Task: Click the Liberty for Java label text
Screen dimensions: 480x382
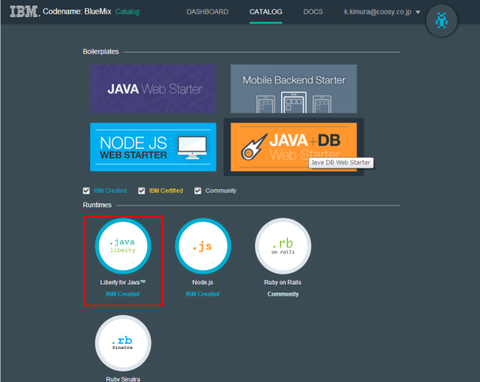Action: coord(123,282)
